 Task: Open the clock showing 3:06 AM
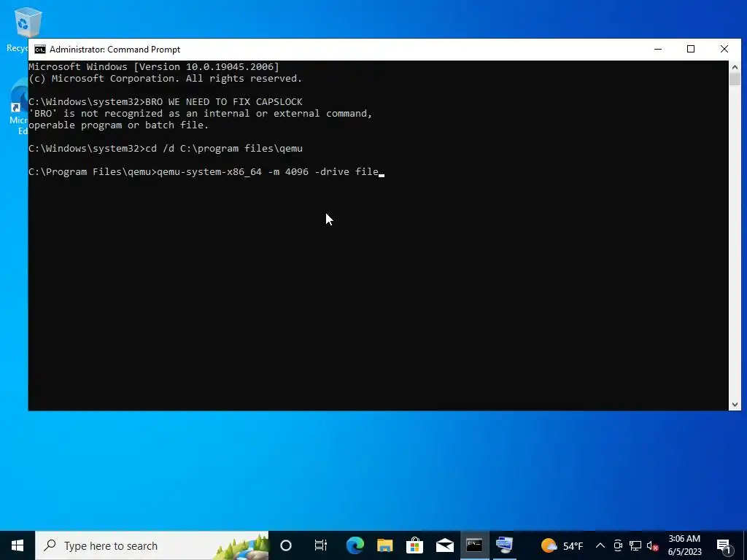click(x=684, y=545)
